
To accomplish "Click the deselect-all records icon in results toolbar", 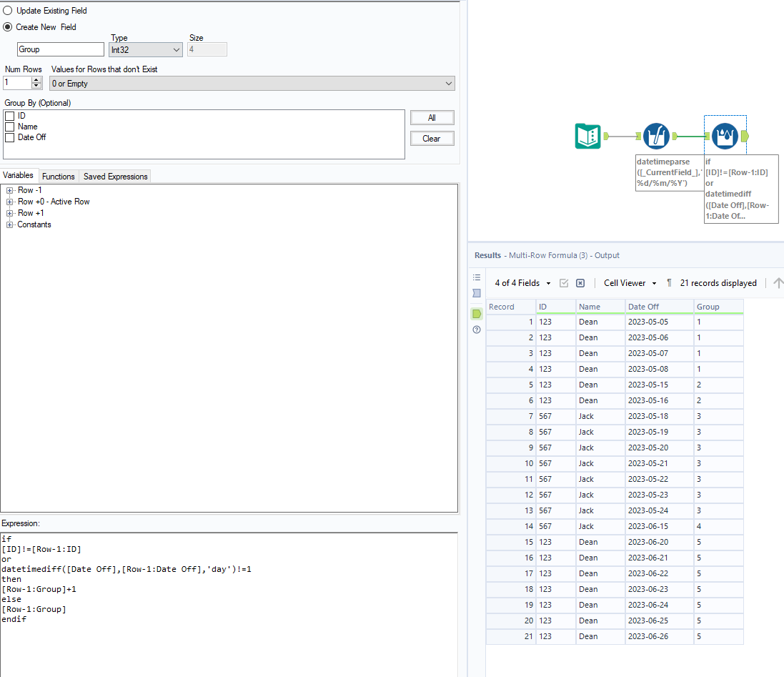I will 580,283.
